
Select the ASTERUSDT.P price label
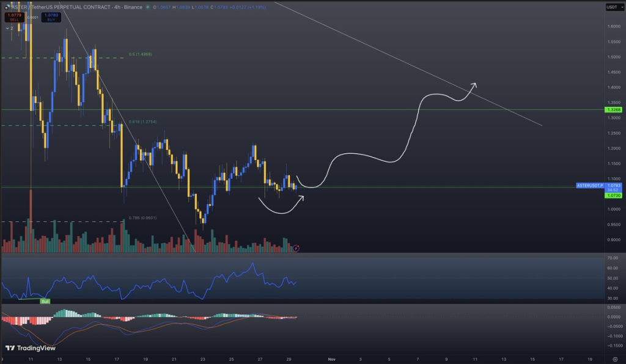(590, 184)
